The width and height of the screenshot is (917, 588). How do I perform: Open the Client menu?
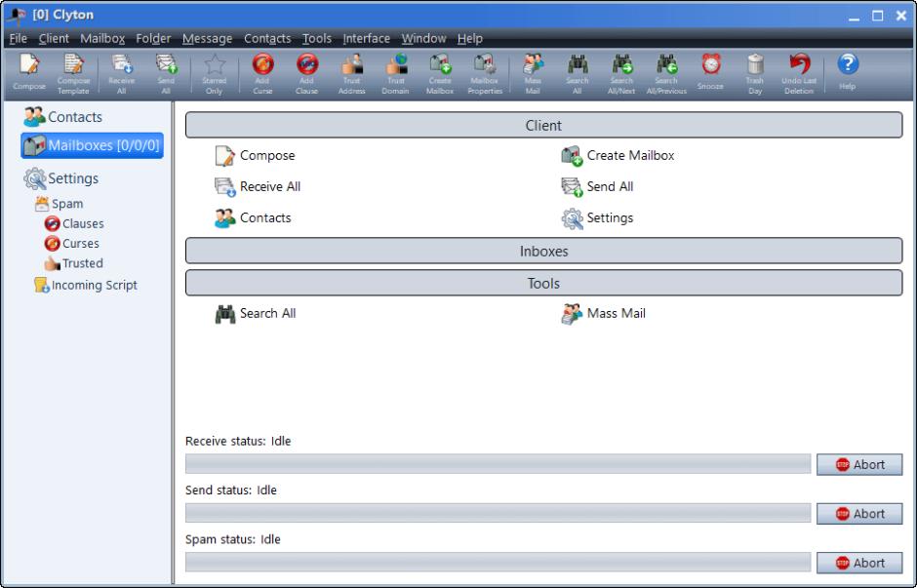[x=54, y=39]
